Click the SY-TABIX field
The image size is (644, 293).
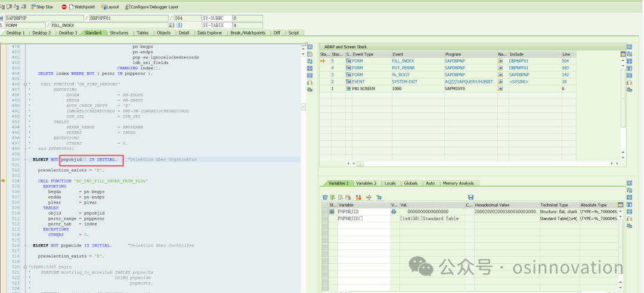coord(217,25)
